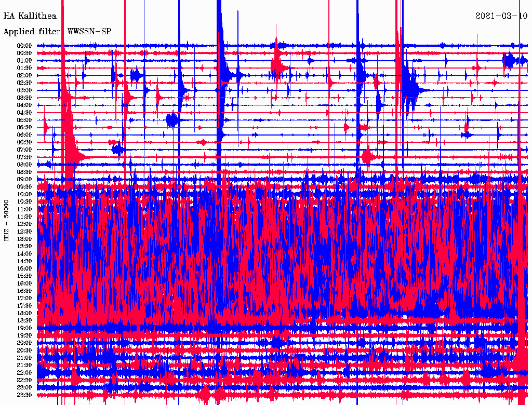Select the 17:00 time label
This screenshot has height=405, width=532.
coord(24,299)
